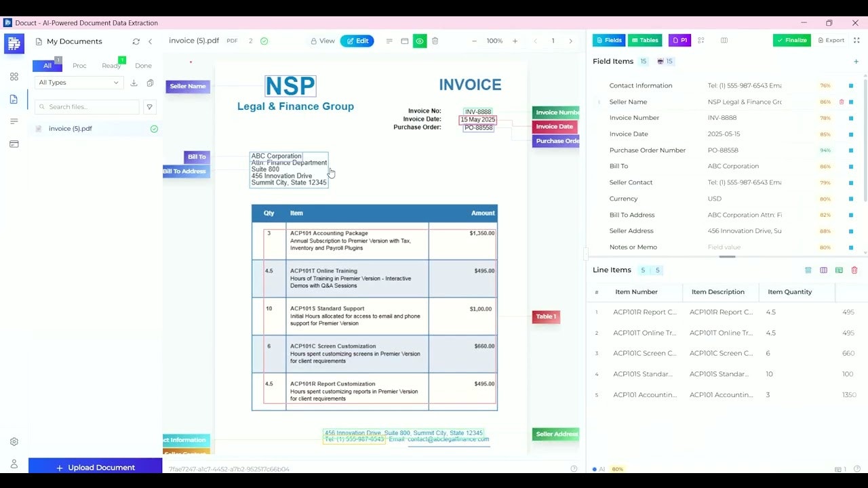Switch to the Tables tab
Screen dimensions: 868x488
(645, 40)
